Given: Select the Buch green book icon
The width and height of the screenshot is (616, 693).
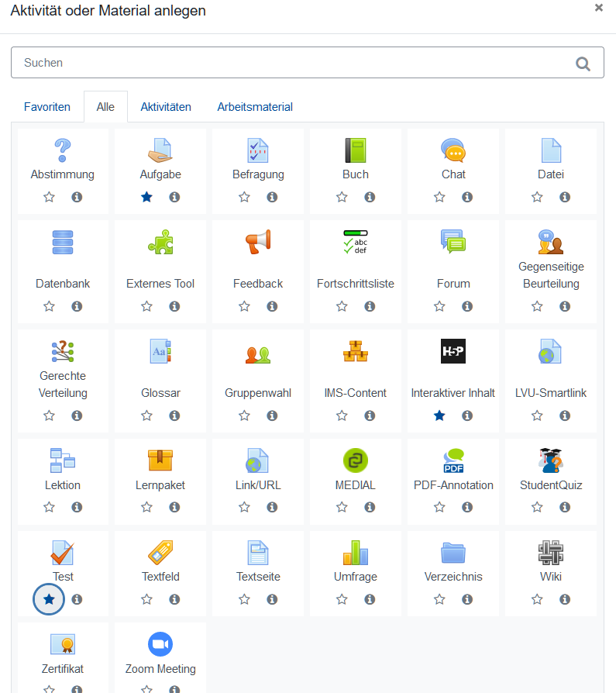Looking at the screenshot, I should coord(356,150).
